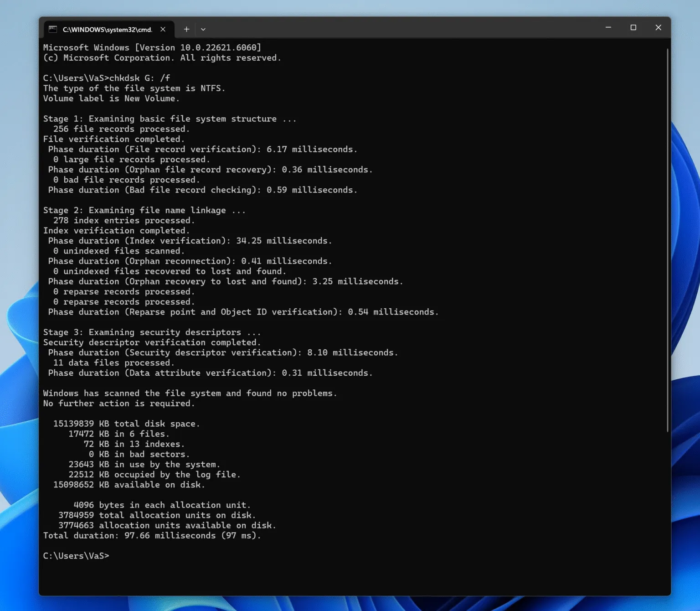Click the maximize window icon

pyautogui.click(x=633, y=27)
